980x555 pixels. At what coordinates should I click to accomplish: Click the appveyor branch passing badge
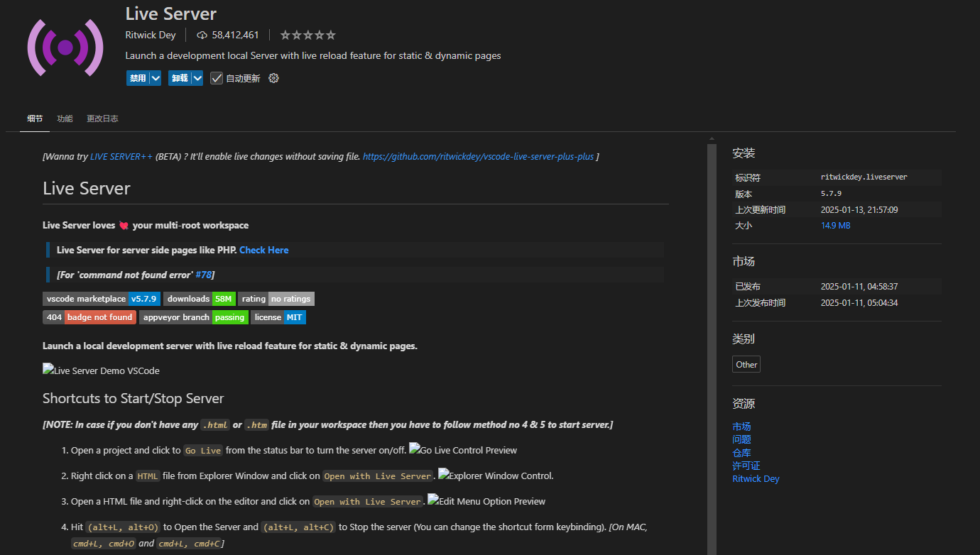tap(194, 317)
